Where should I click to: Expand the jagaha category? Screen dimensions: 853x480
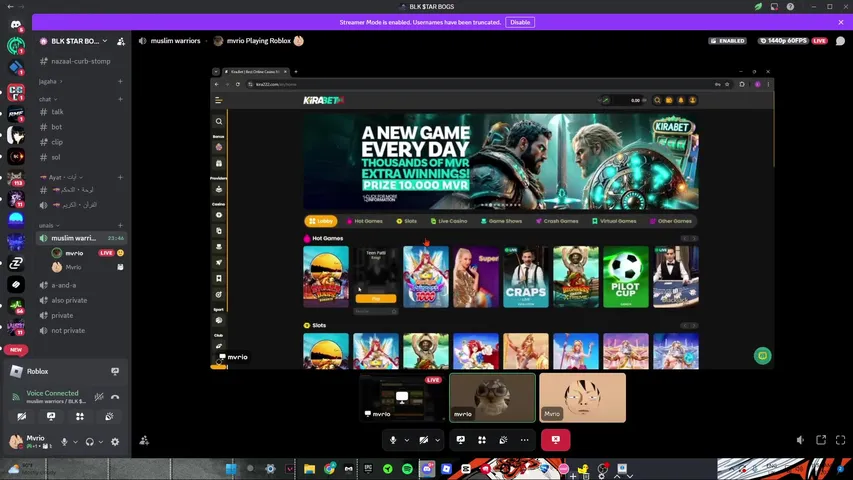[x=50, y=82]
